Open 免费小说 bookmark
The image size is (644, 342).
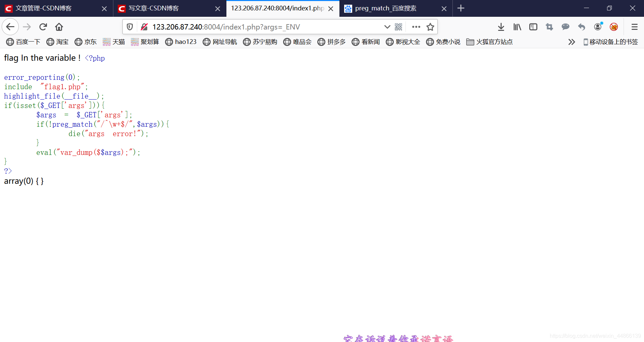point(443,42)
